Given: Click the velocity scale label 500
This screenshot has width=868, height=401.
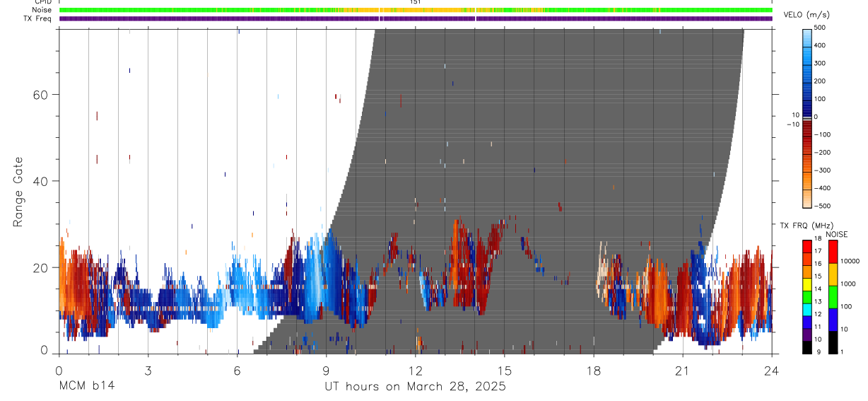Looking at the screenshot, I should [x=820, y=28].
